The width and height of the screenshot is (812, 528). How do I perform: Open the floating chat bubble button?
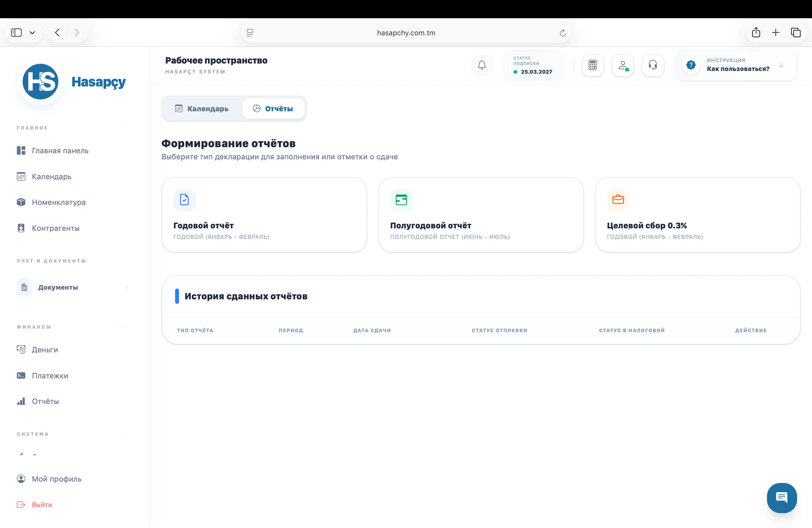(x=781, y=498)
